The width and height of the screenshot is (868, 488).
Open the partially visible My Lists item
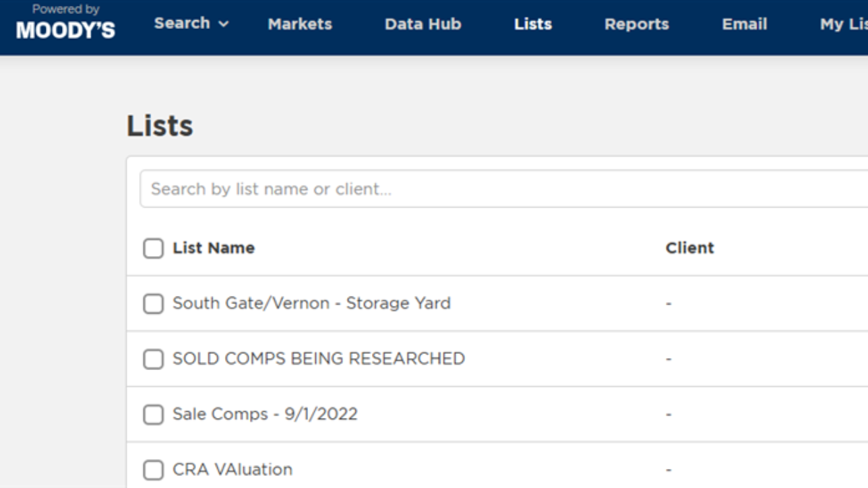tap(843, 24)
